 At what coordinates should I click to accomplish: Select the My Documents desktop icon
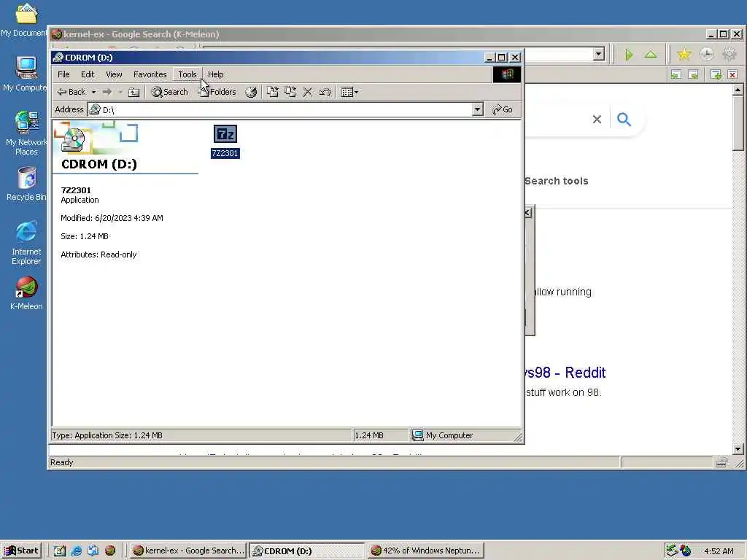tap(25, 19)
